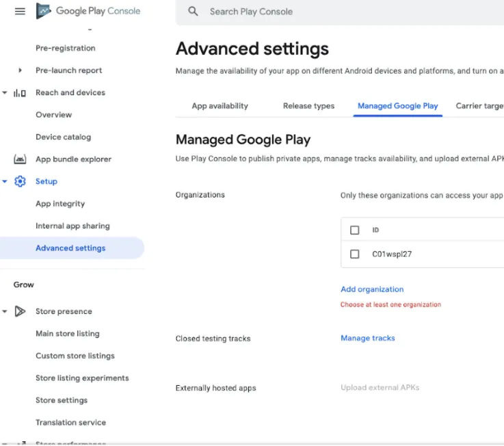Collapse the Store presence section arrow

coord(5,311)
